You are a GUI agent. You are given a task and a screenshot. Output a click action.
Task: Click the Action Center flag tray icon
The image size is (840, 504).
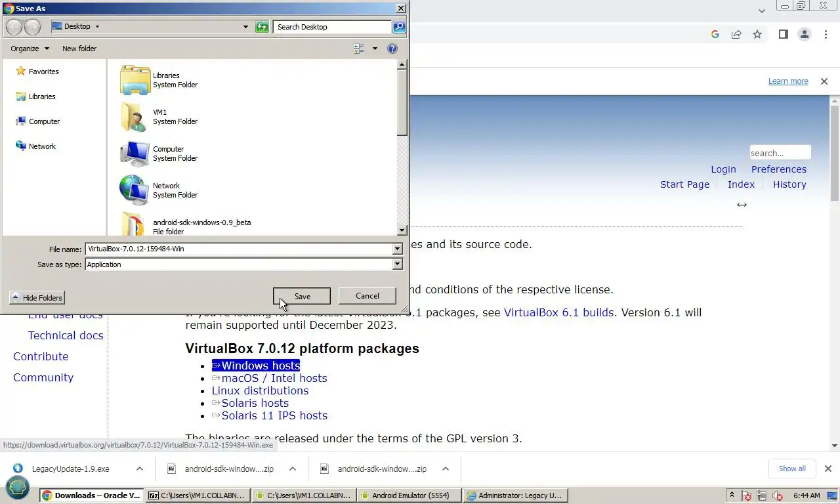point(746,495)
